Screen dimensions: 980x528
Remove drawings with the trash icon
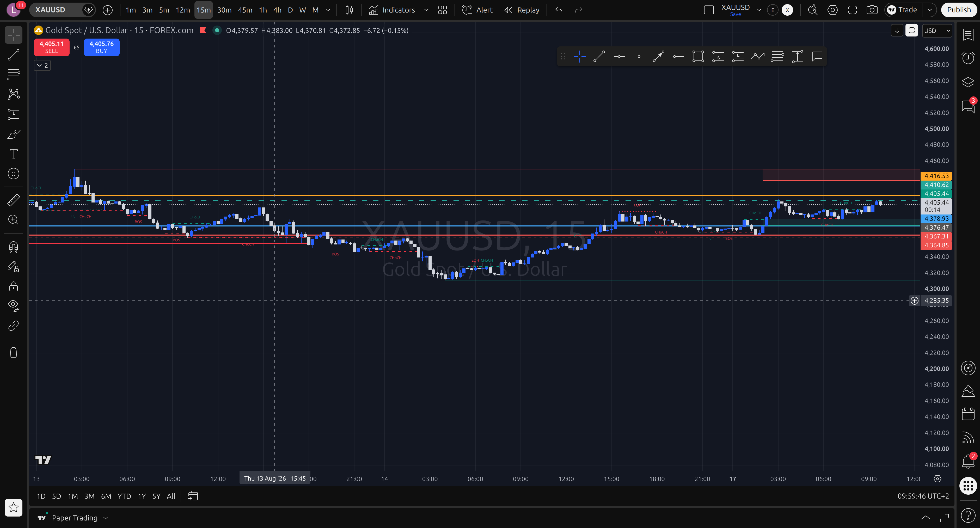(x=14, y=352)
